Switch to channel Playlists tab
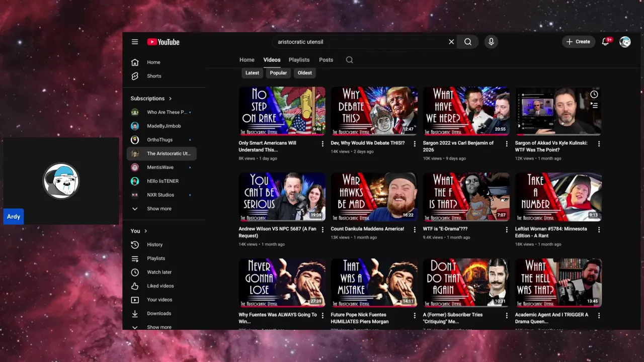The width and height of the screenshot is (644, 362). (299, 60)
